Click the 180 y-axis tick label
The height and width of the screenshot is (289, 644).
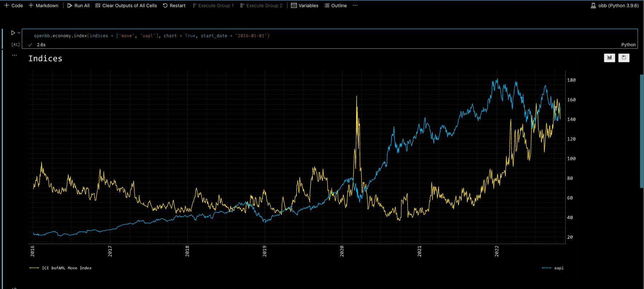click(x=571, y=80)
